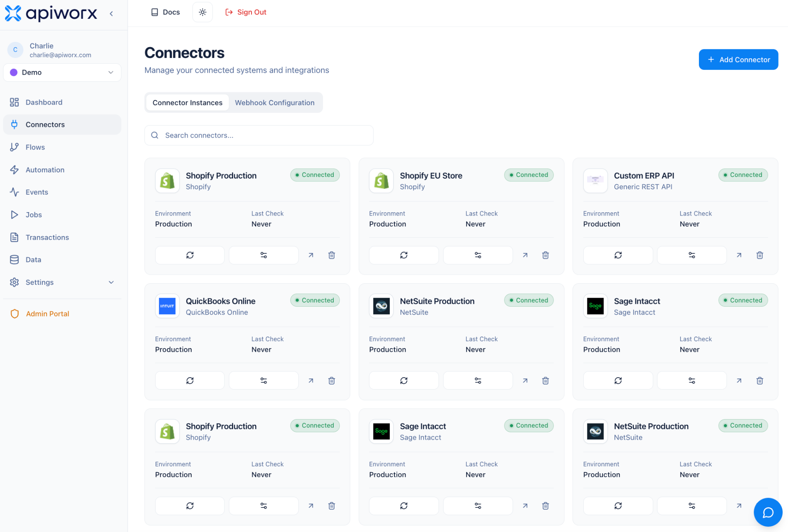
Task: Delete the Custom ERP API connector
Action: 759,255
